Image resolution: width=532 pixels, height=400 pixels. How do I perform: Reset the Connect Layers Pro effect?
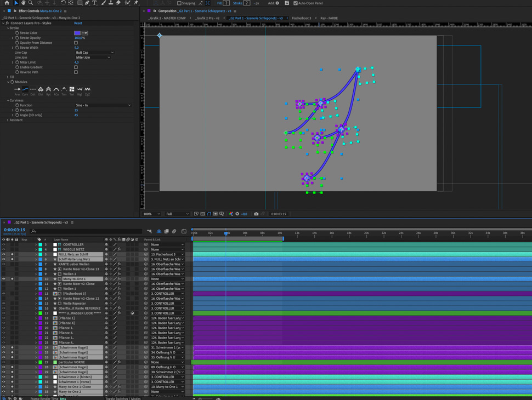(x=78, y=23)
